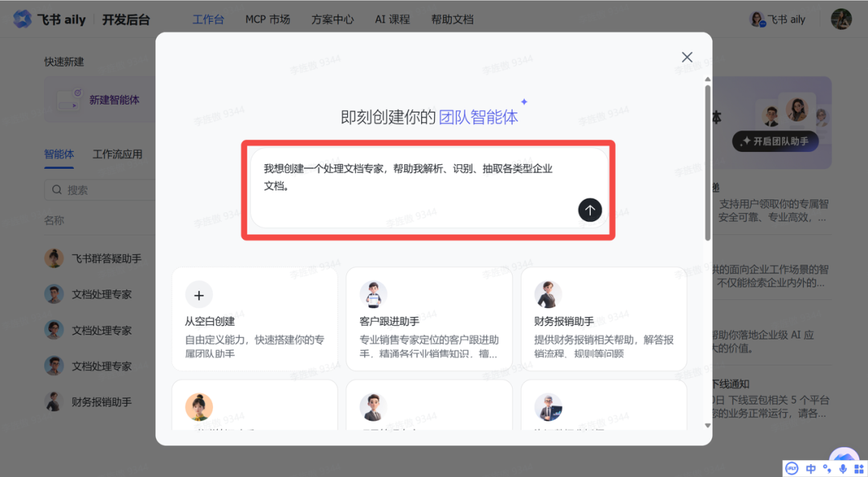Click the 财务报销助手 card avatar icon

(548, 294)
